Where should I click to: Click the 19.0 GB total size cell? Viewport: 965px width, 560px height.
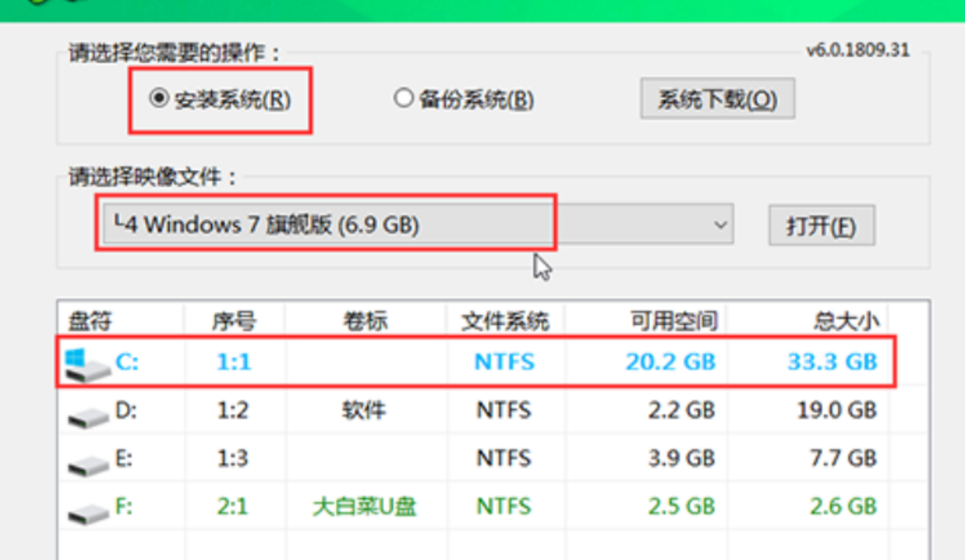tap(837, 410)
